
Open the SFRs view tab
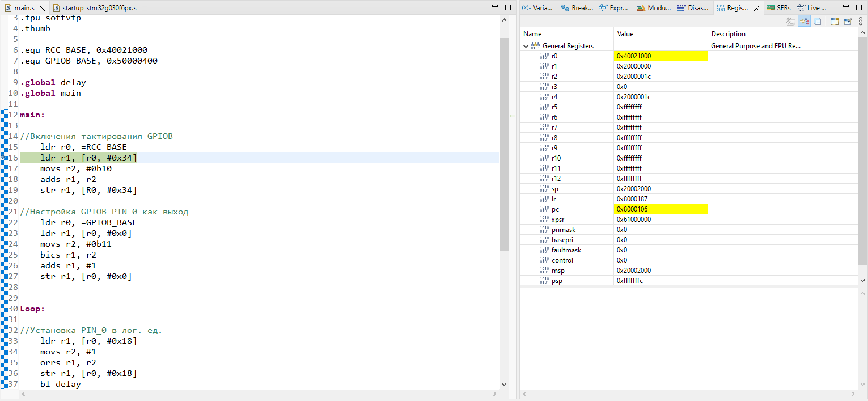click(778, 8)
